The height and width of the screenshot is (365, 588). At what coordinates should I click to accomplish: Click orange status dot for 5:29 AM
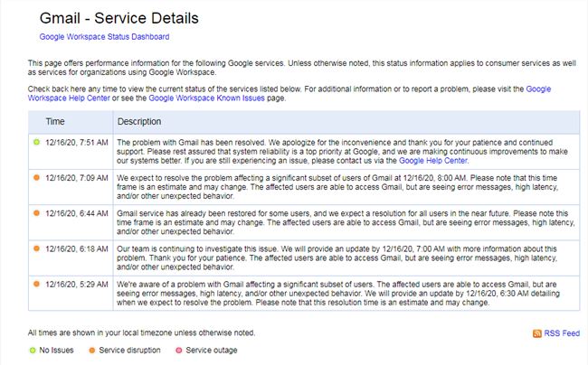tap(36, 284)
